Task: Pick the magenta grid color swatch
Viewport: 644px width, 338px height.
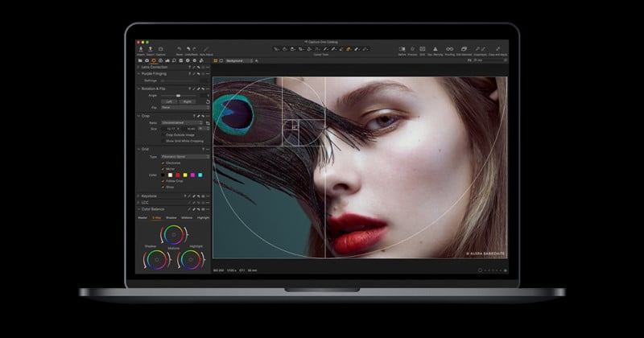Action: (192, 175)
